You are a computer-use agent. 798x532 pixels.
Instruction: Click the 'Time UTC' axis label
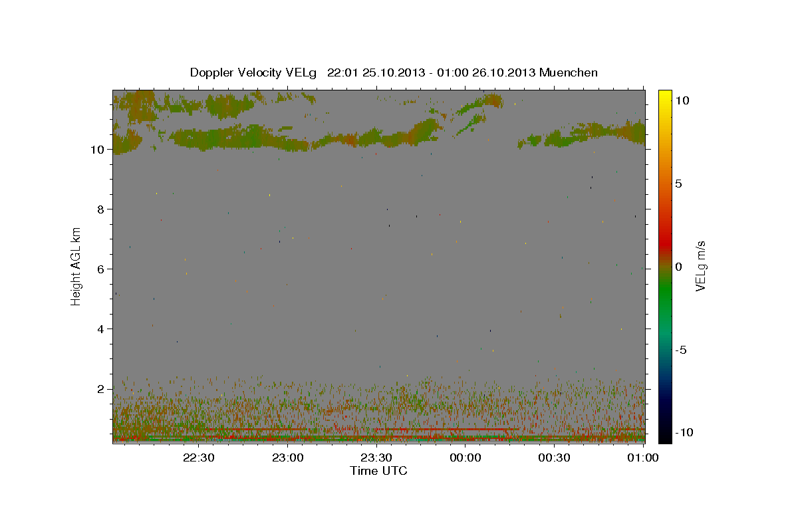click(378, 471)
